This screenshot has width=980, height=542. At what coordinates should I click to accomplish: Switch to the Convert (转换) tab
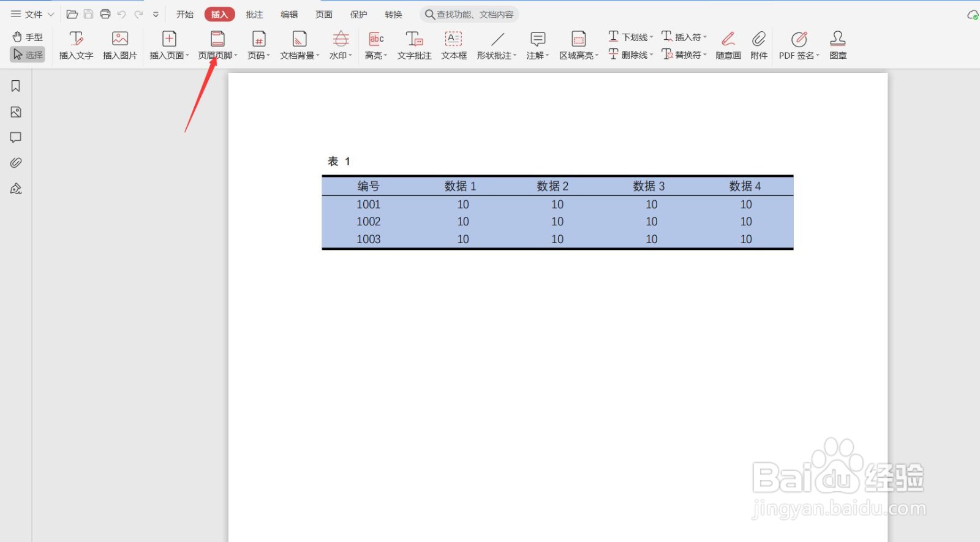(394, 14)
